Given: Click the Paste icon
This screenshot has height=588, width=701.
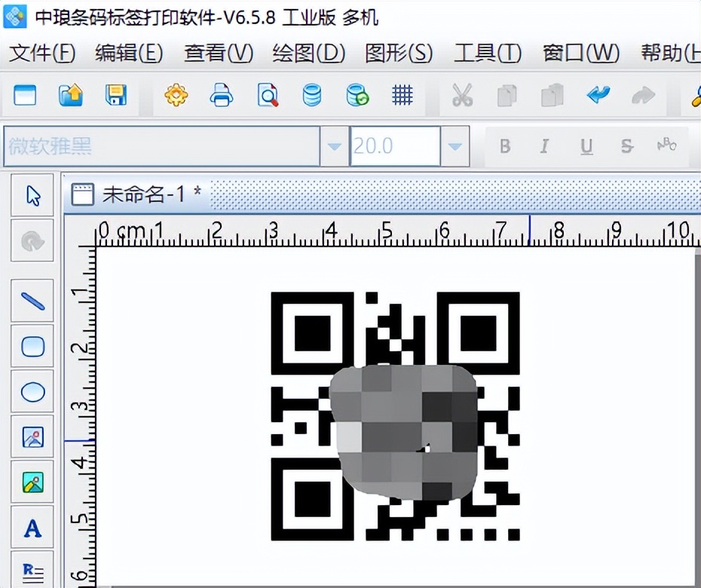Looking at the screenshot, I should pyautogui.click(x=552, y=95).
